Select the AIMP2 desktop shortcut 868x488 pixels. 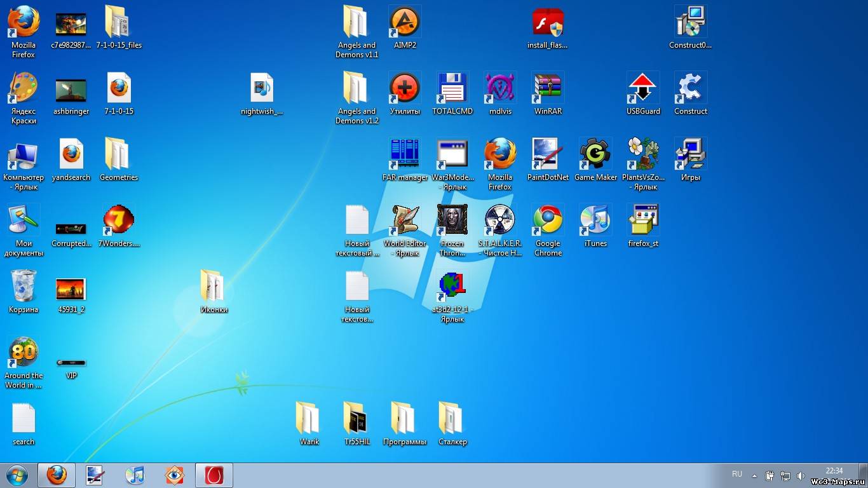405,24
